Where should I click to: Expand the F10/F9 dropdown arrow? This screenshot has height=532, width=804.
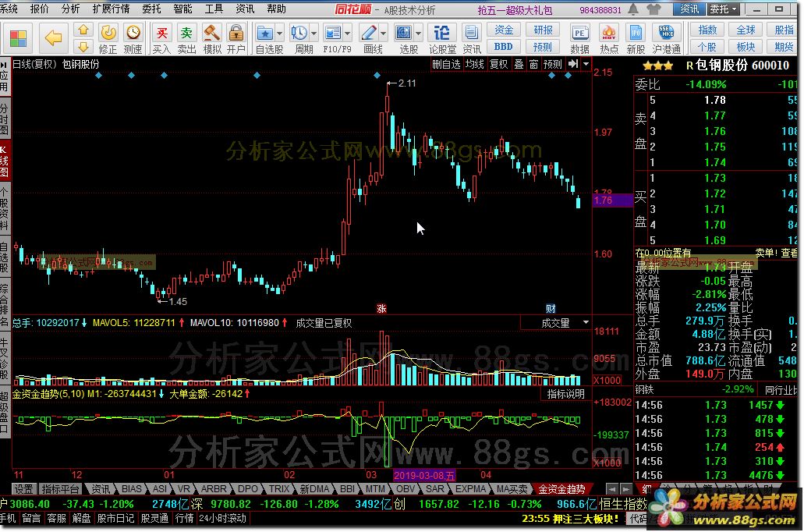tap(348, 34)
